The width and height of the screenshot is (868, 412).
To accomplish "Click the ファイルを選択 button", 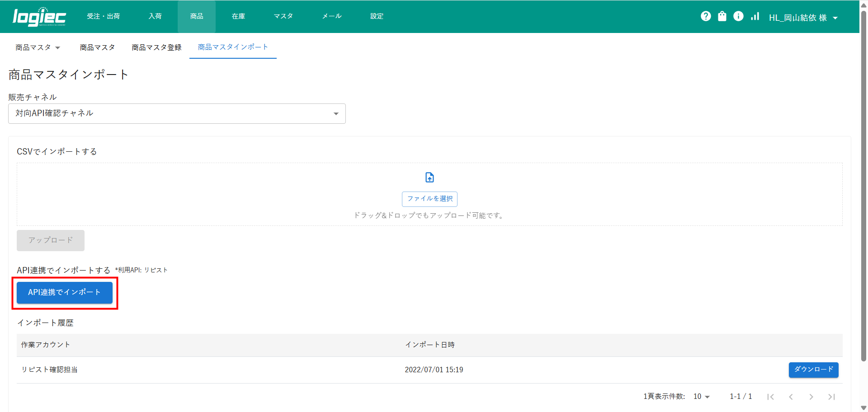I will pos(429,199).
